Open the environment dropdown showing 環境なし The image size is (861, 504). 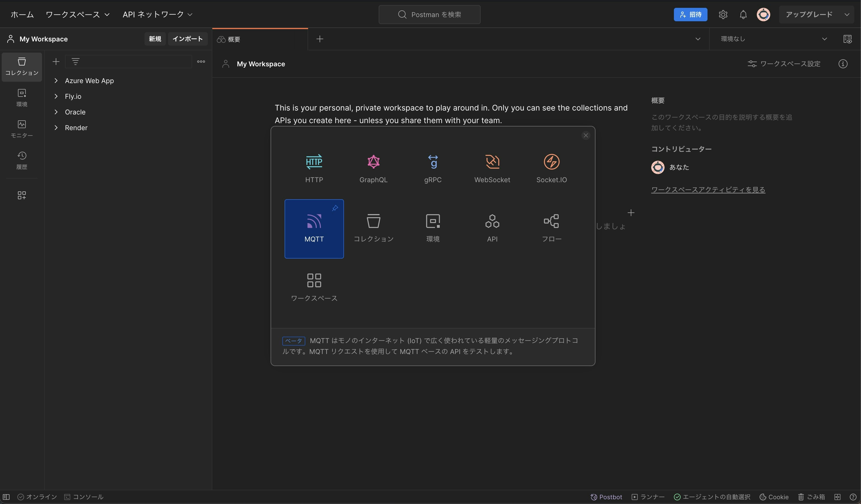[773, 39]
